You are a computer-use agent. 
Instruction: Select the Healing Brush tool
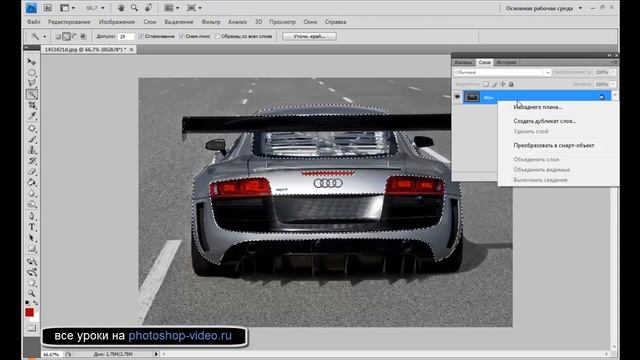(31, 129)
